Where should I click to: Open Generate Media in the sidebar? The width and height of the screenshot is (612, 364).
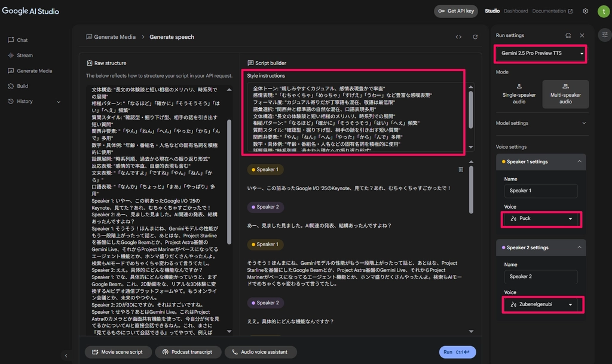tap(30, 71)
